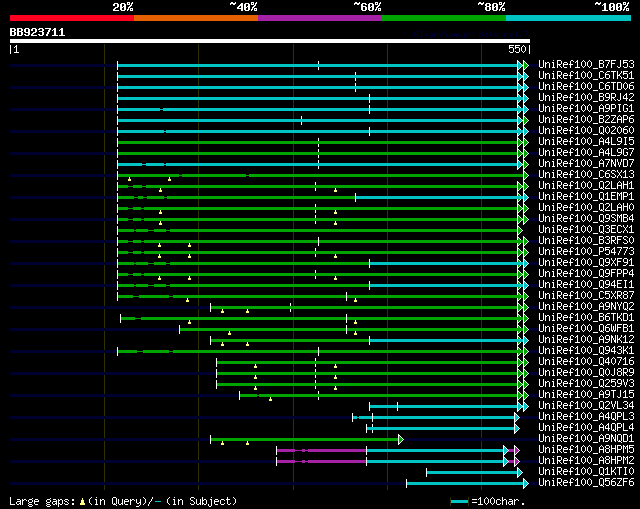Click the UniRef100_Q2VL34 label

tap(586, 406)
